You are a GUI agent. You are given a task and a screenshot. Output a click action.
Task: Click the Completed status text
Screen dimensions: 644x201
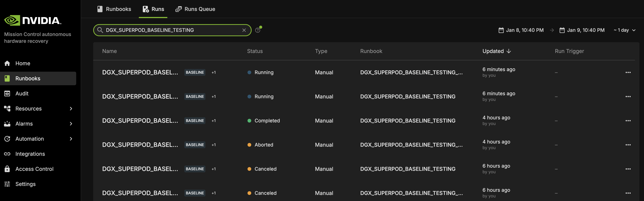click(x=267, y=120)
